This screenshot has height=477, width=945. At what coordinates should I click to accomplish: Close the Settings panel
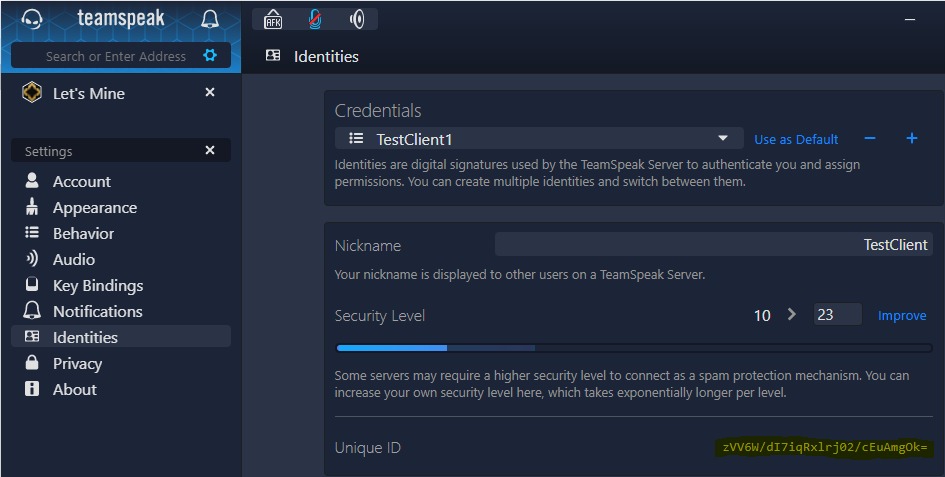(x=210, y=150)
